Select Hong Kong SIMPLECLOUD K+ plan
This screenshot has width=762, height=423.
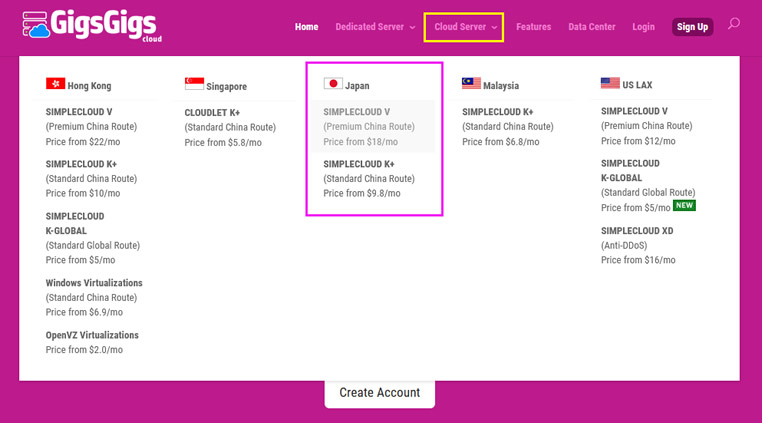[91, 178]
